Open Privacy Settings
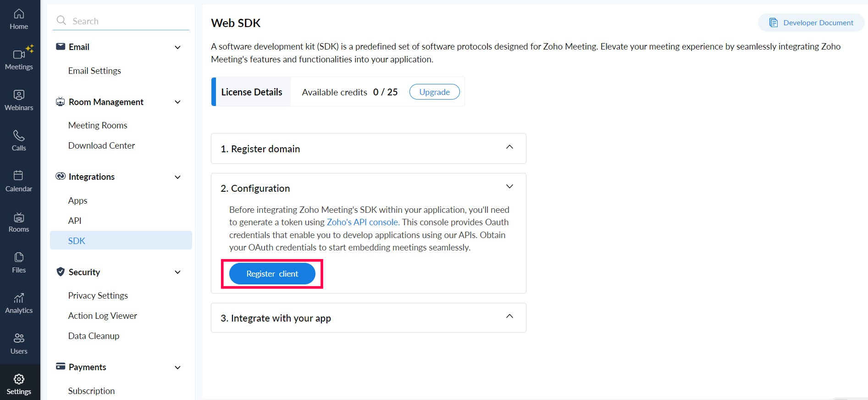The image size is (868, 400). coord(98,295)
